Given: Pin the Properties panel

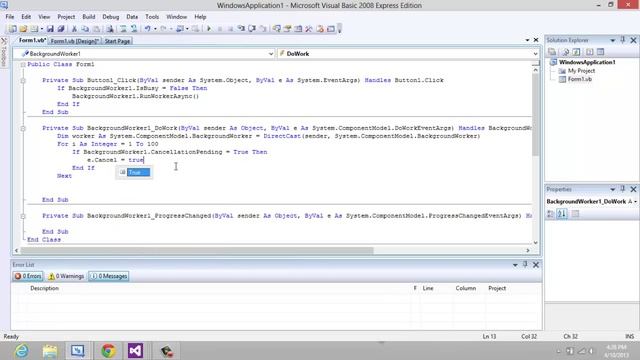Looking at the screenshot, I should [623, 189].
